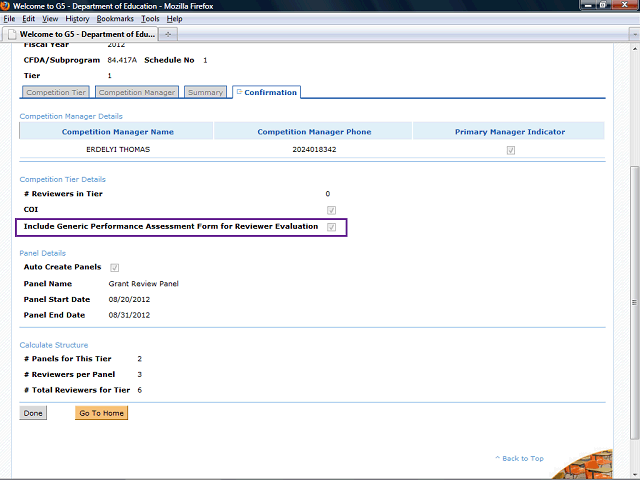Toggle the COI checkbox

[331, 210]
